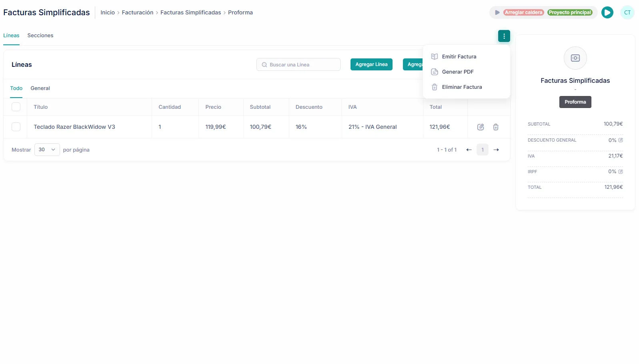Click the edit icon for Teclado Razer row
639x364 pixels.
tap(481, 127)
